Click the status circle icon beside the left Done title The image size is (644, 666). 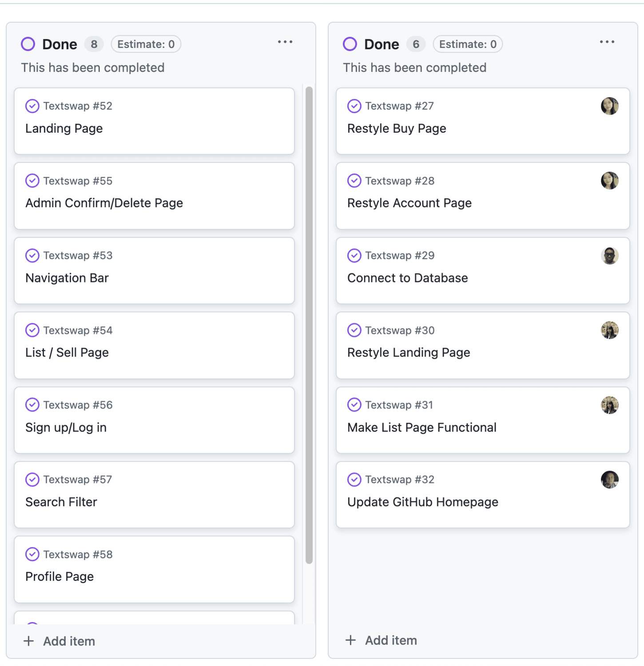[x=28, y=44]
